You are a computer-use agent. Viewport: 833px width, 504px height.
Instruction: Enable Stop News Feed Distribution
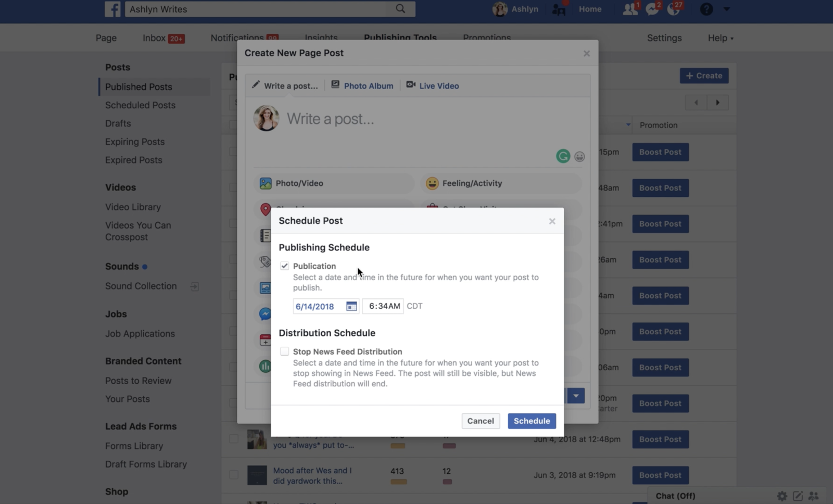click(x=285, y=351)
